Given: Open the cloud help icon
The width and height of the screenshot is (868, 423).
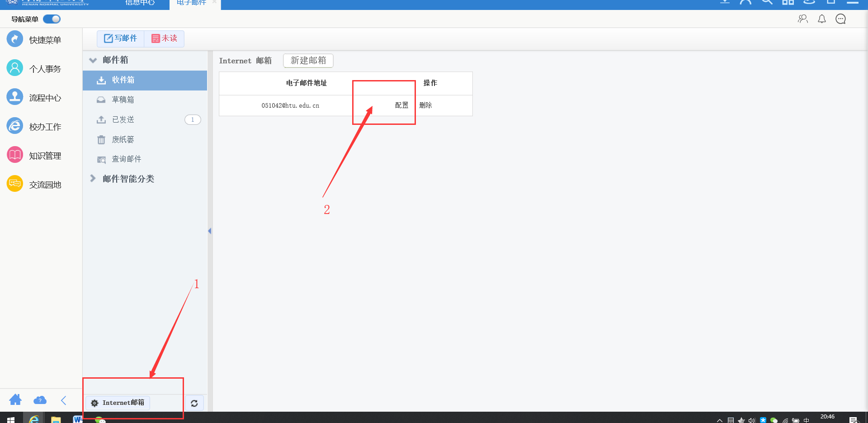Looking at the screenshot, I should tap(40, 400).
